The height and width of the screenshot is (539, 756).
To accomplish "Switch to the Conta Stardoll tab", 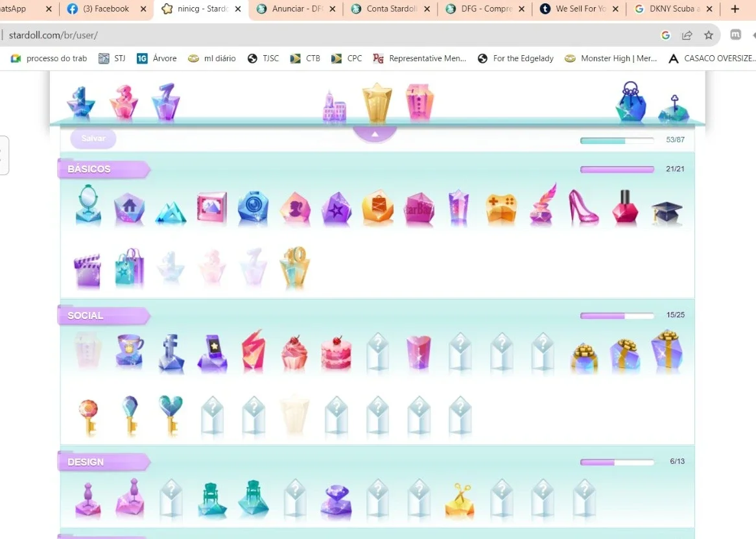I will (x=390, y=8).
